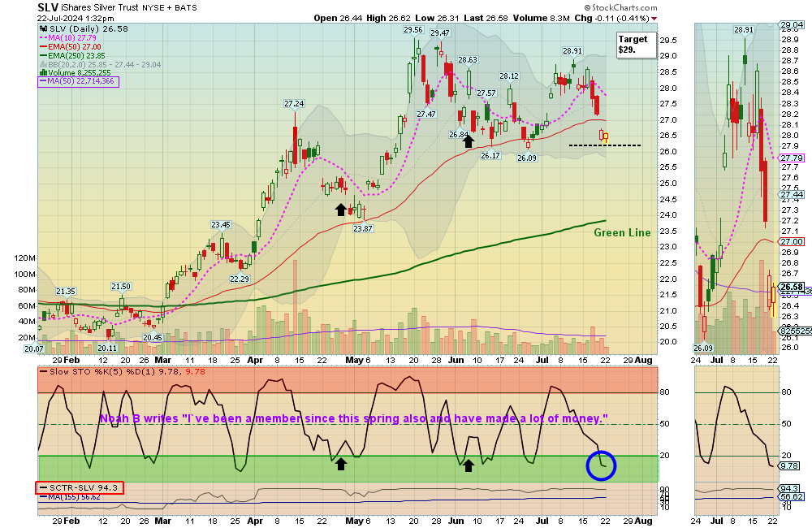Click the "9.78" stochastic tag in the zoom panel
This screenshot has width=812, height=528.
pos(790,466)
